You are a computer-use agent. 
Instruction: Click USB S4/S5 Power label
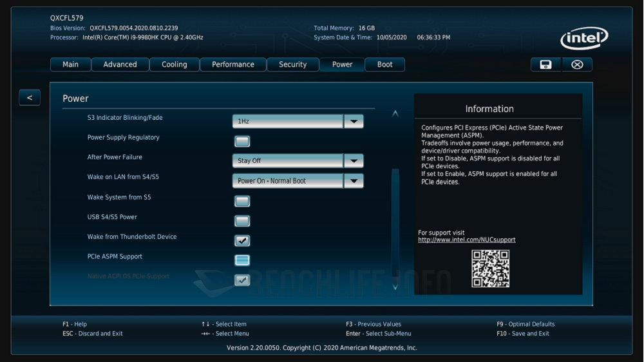pyautogui.click(x=112, y=217)
